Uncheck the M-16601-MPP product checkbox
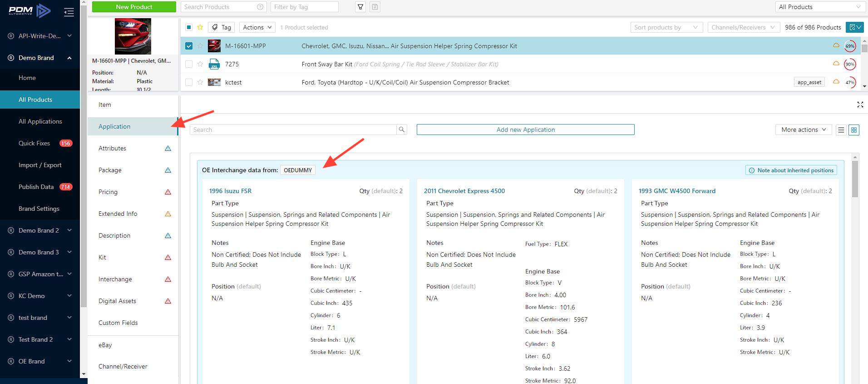 point(189,46)
